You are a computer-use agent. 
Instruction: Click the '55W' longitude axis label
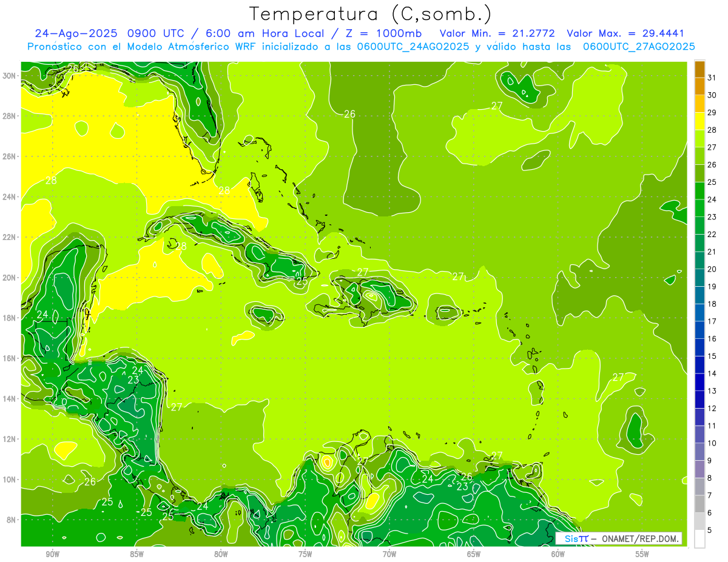[642, 554]
